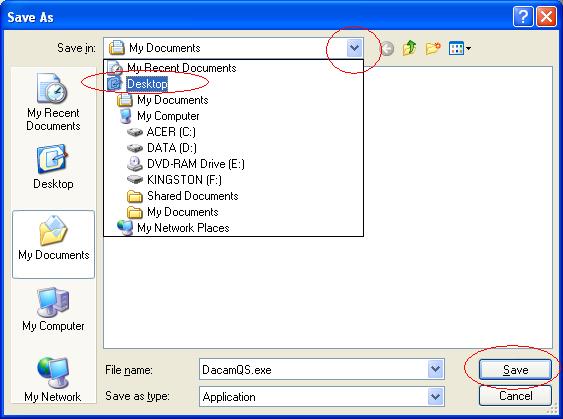Image resolution: width=563 pixels, height=419 pixels.
Task: Go up one folder level
Action: pyautogui.click(x=409, y=48)
